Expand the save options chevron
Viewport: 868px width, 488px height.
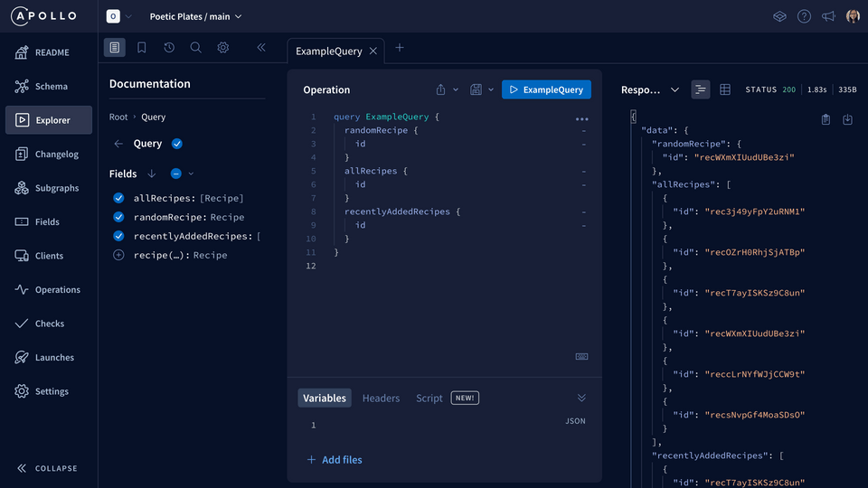491,89
